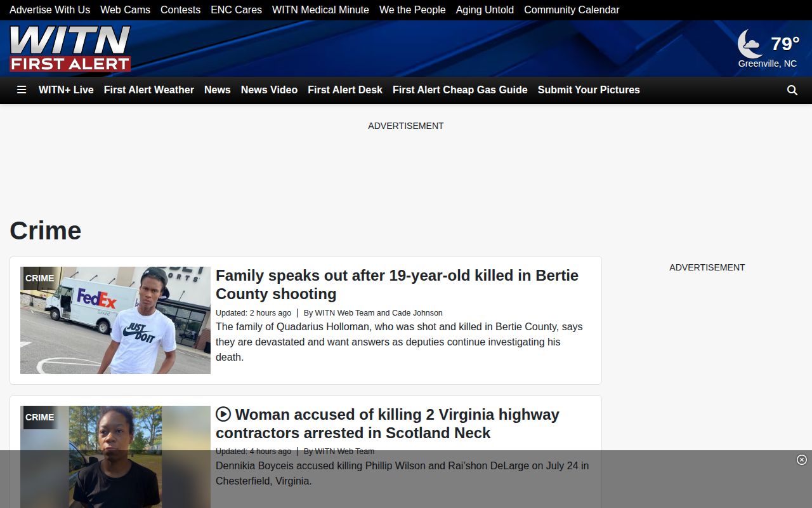Open the Dennikia Boyceis story thumbnail
This screenshot has height=508, width=812.
tap(115, 457)
